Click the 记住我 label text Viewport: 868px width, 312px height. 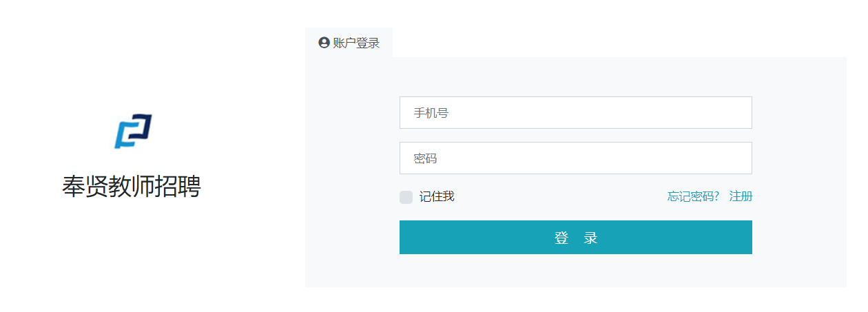coord(437,197)
